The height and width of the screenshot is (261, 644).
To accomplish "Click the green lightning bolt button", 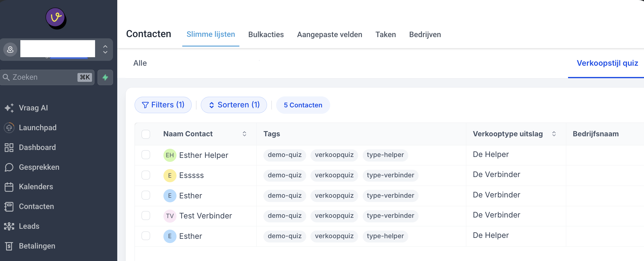I will (x=105, y=77).
